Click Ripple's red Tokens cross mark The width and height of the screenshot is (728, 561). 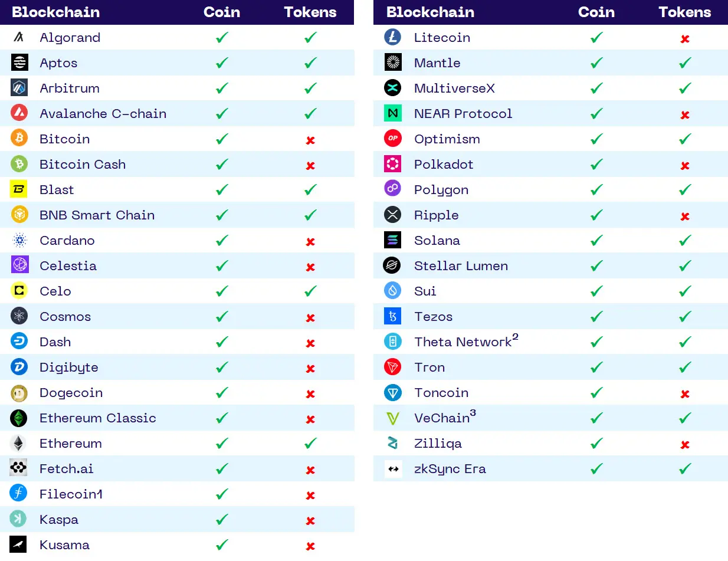click(x=685, y=216)
